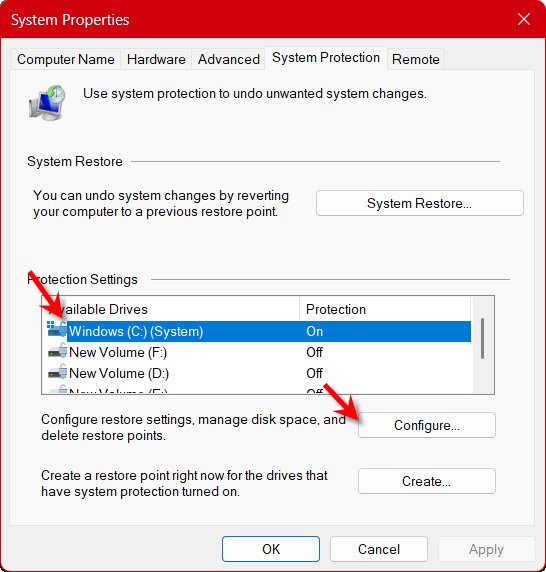Open the Hardware tab
This screenshot has height=572, width=546.
click(156, 59)
